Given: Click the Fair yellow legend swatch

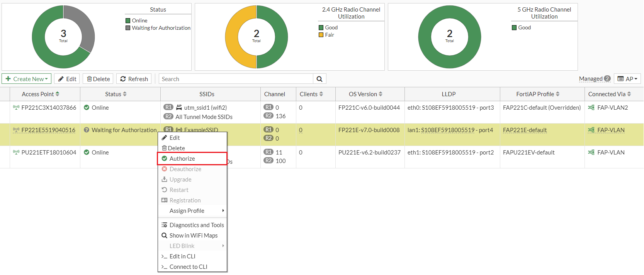Looking at the screenshot, I should (x=321, y=35).
